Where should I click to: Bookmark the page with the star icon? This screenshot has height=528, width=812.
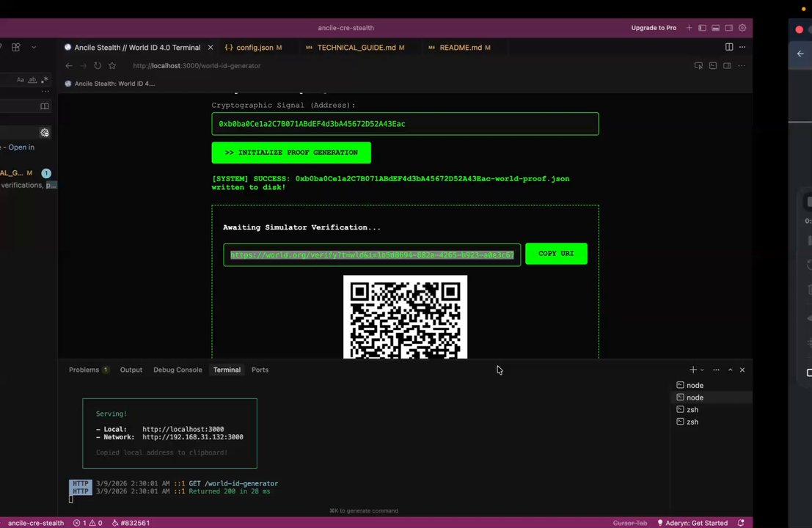click(x=112, y=66)
